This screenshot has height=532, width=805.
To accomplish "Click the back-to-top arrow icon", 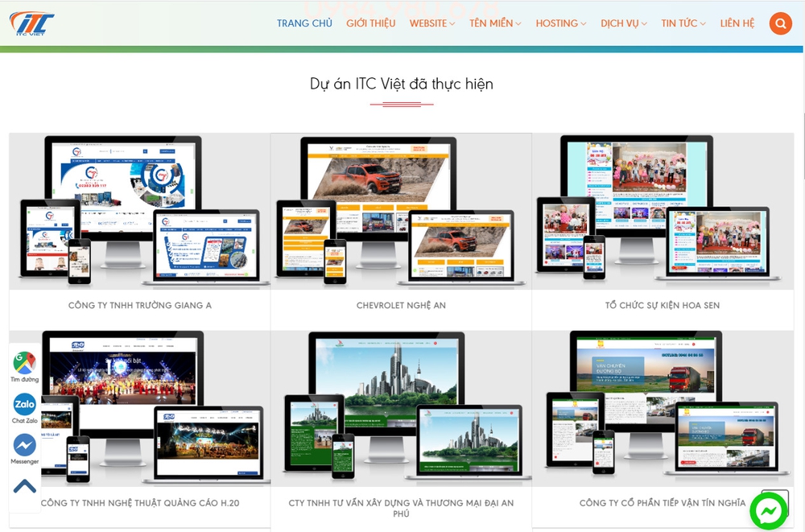I will 25,486.
